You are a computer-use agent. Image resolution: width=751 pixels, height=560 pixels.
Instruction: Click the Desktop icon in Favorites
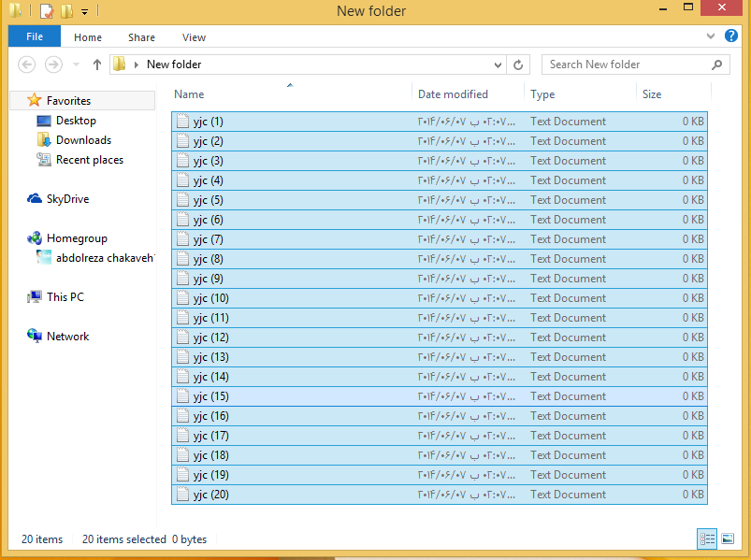(x=44, y=121)
